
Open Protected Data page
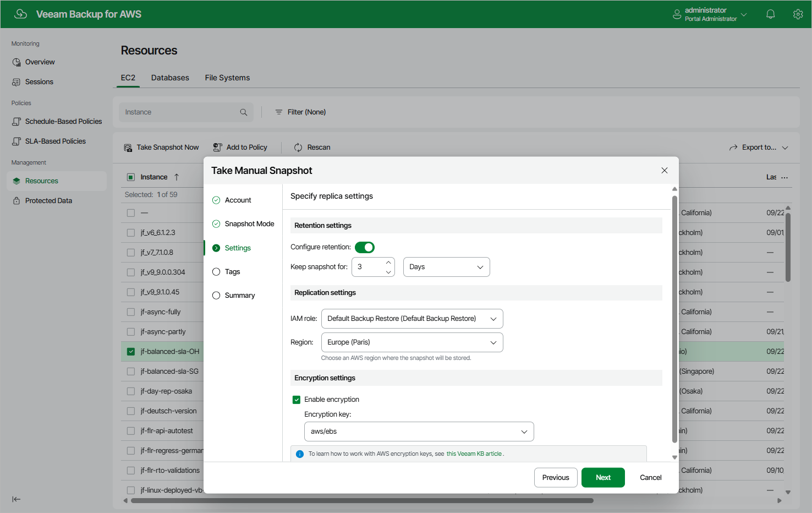[48, 201]
